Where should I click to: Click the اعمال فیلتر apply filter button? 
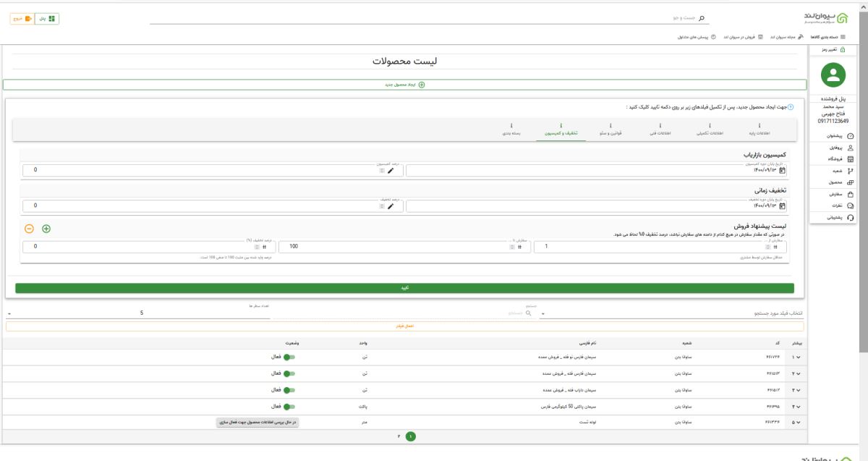tap(404, 327)
